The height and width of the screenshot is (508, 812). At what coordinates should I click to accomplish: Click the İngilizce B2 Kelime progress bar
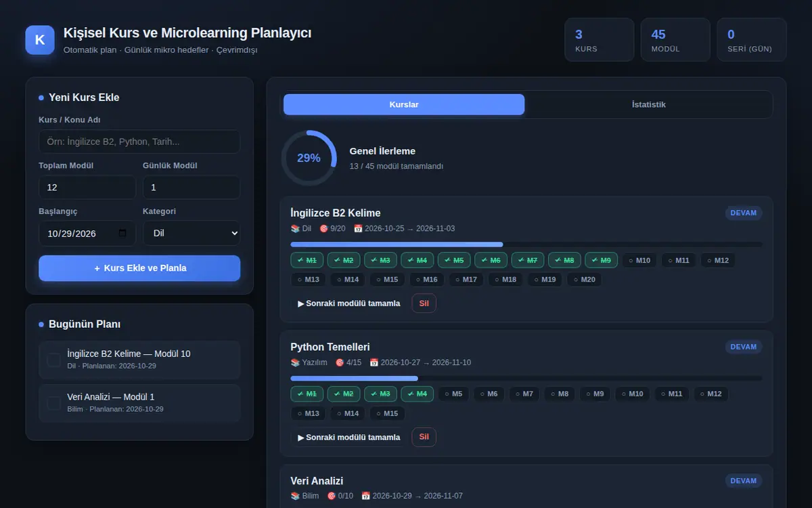tap(526, 245)
